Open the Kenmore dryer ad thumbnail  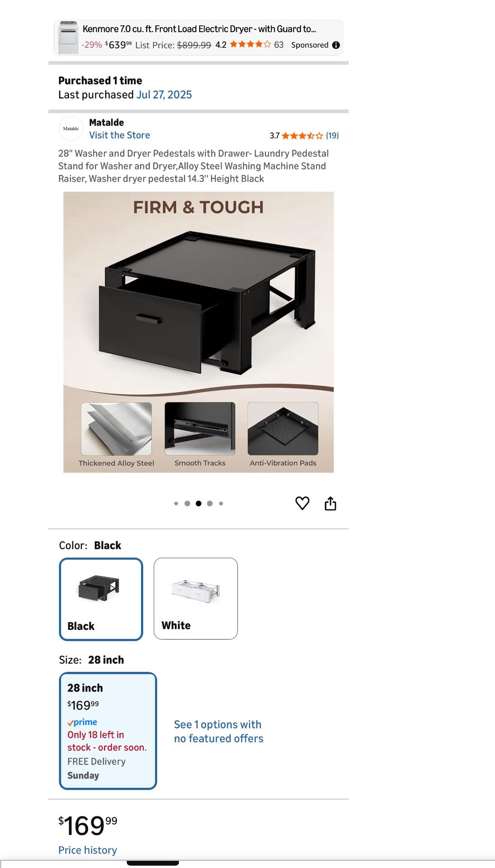(68, 38)
